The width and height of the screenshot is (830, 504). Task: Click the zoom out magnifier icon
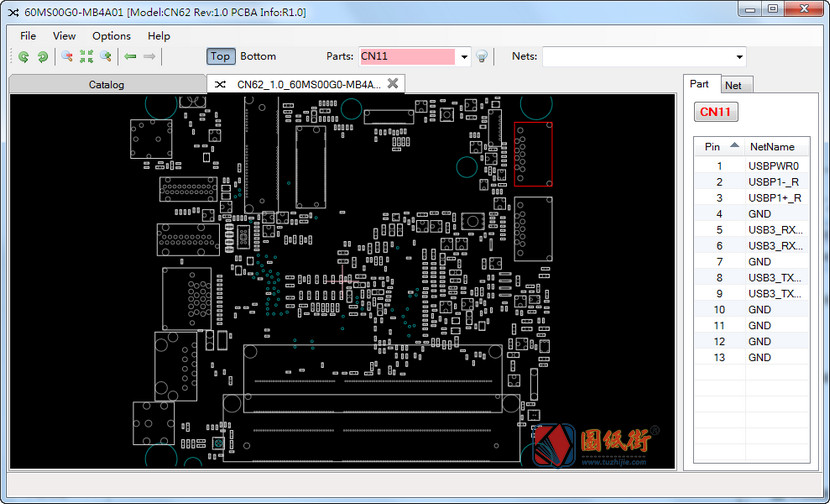(67, 56)
